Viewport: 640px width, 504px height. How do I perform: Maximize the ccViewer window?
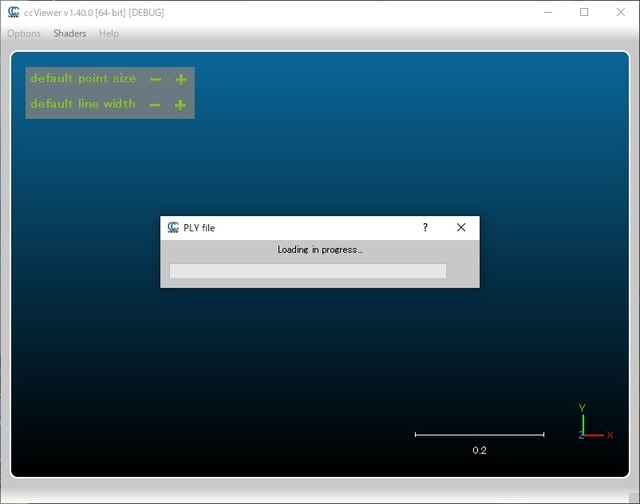[584, 12]
